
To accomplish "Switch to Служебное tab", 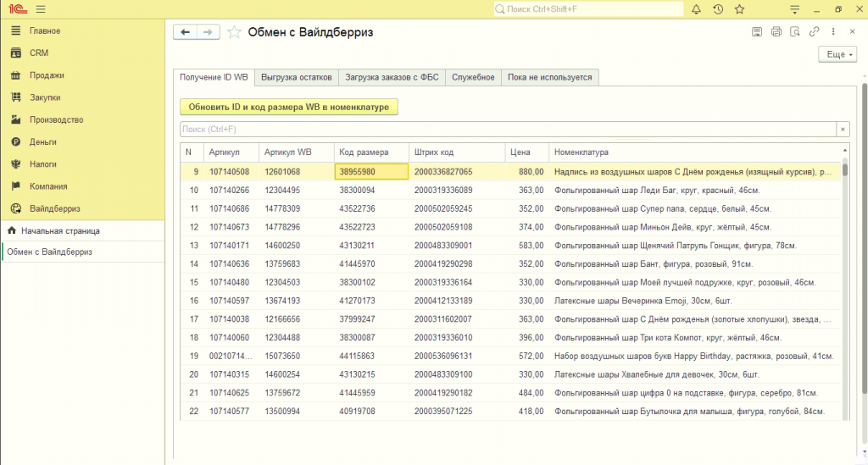I will (x=473, y=77).
